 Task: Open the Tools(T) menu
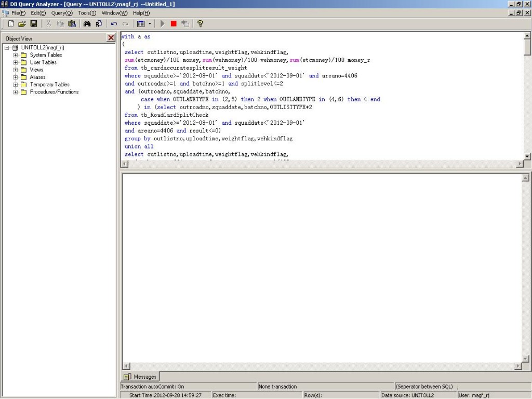pos(87,12)
